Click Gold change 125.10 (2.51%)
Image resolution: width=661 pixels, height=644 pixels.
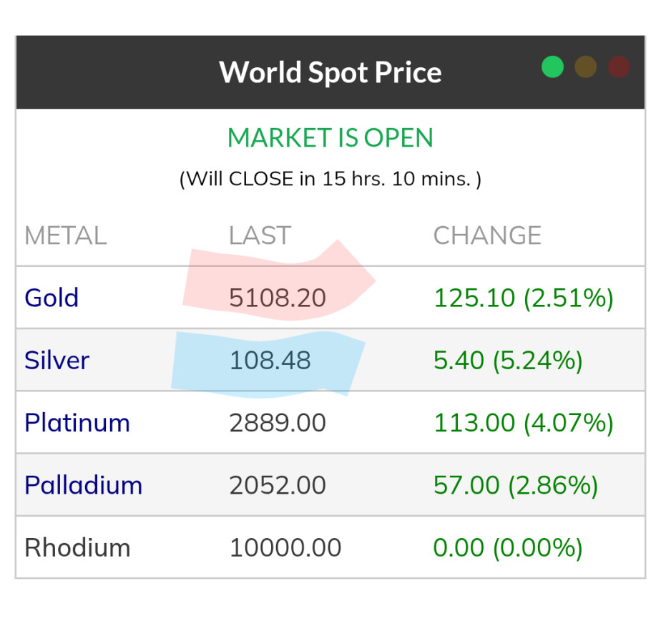pos(524,298)
